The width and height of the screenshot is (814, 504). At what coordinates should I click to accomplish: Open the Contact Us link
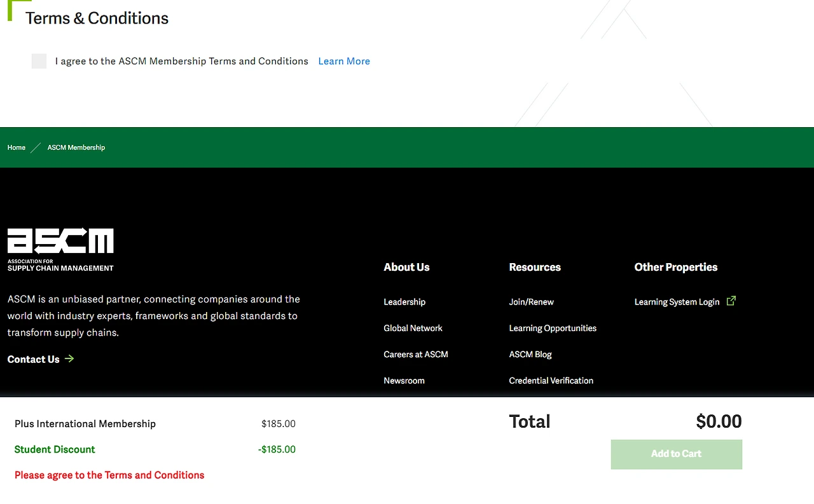(34, 359)
